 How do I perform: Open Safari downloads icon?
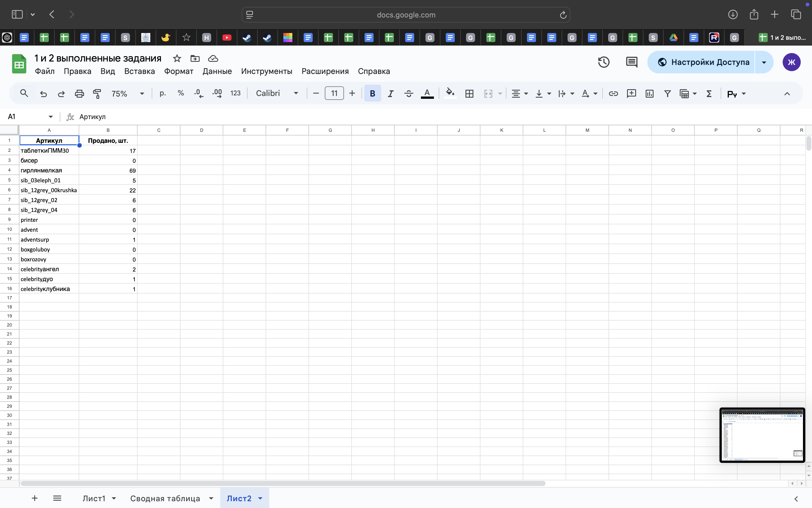(733, 14)
